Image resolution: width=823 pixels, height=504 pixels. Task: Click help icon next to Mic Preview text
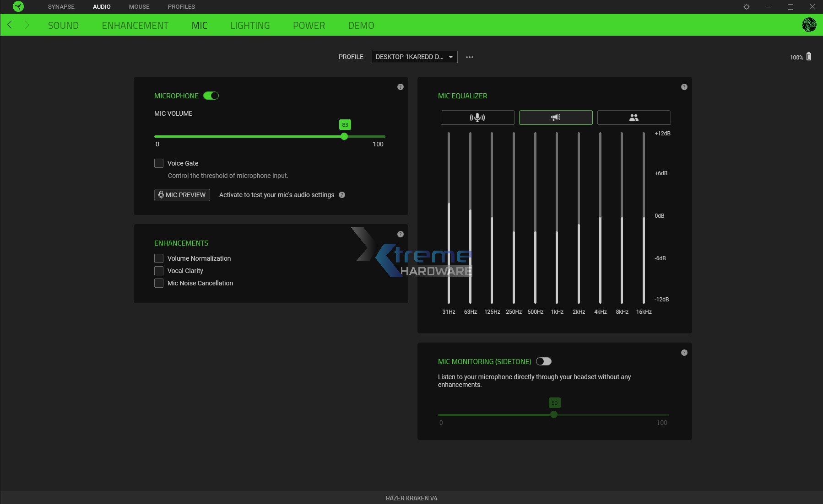pos(342,195)
